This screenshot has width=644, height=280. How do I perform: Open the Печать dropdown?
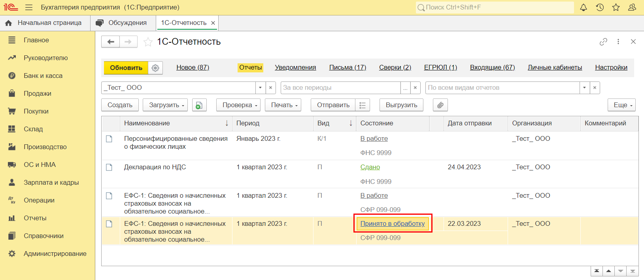[283, 105]
